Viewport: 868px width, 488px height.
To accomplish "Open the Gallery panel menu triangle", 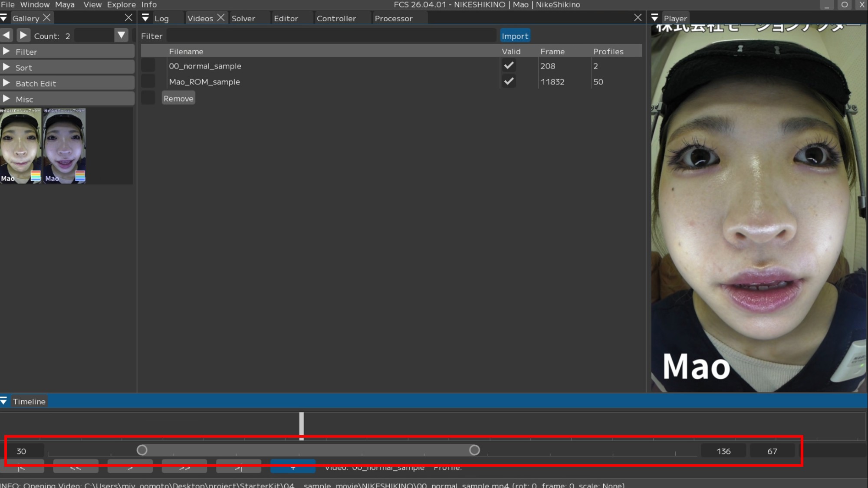I will 4,18.
